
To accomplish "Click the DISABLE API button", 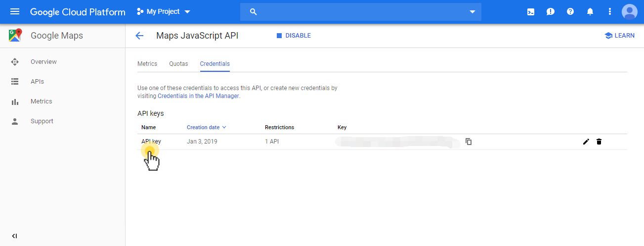I will 294,36.
